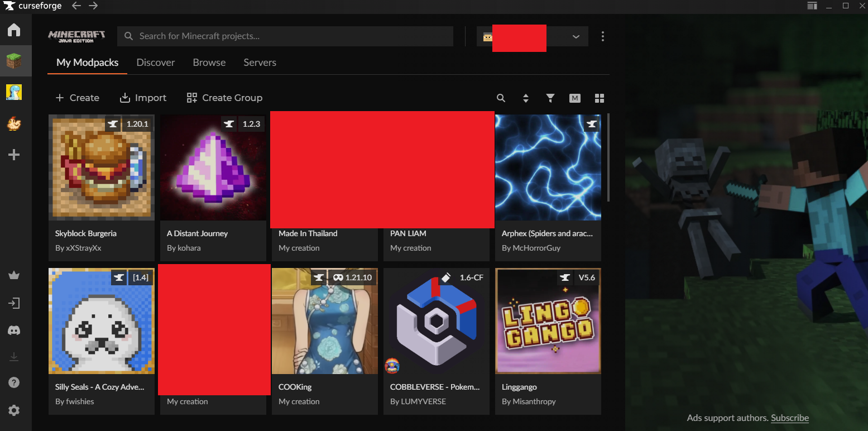
Task: Focus the Search for Minecraft projects field
Action: coord(285,36)
